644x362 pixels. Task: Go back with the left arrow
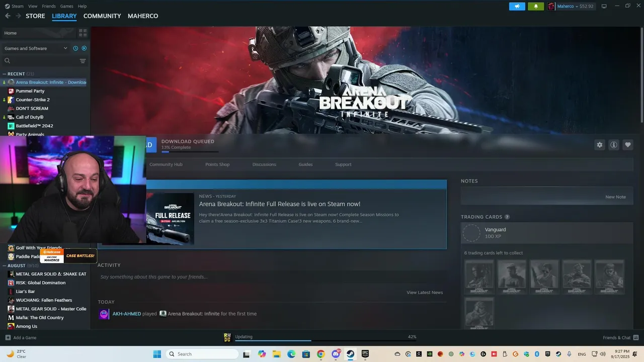coord(8,16)
